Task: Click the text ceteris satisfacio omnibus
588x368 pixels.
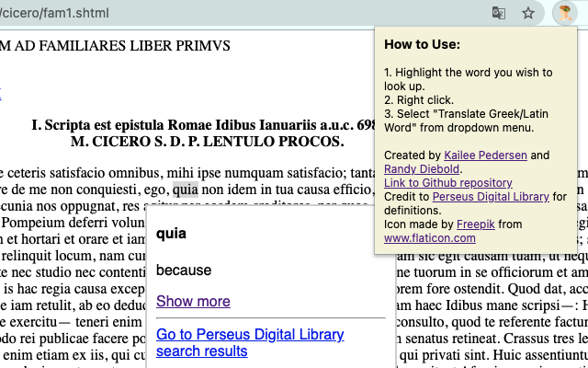Action: [x=85, y=174]
